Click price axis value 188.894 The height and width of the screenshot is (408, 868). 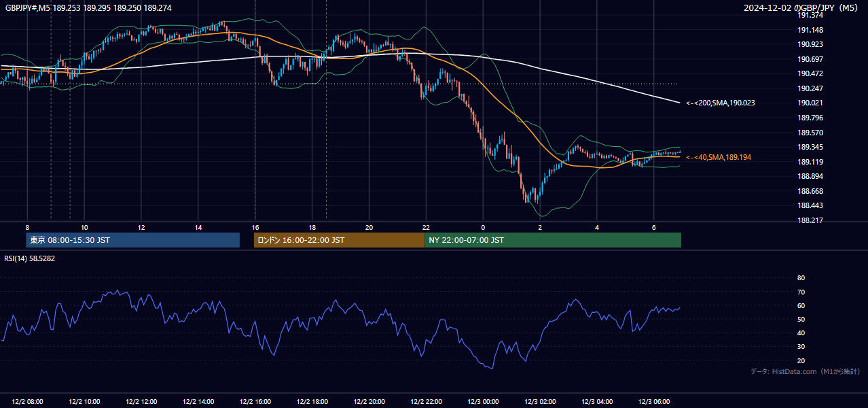coord(810,176)
